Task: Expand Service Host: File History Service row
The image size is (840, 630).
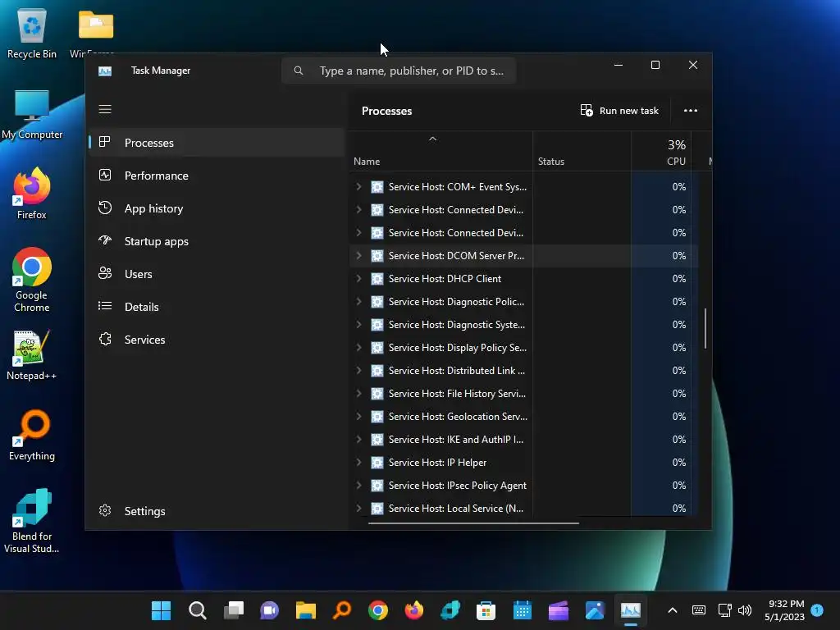Action: (358, 393)
